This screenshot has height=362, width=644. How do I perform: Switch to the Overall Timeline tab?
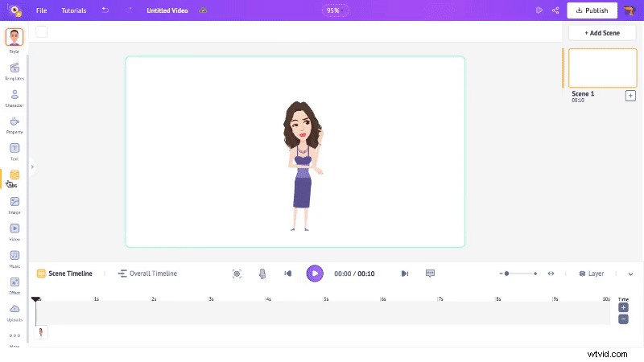pos(147,274)
